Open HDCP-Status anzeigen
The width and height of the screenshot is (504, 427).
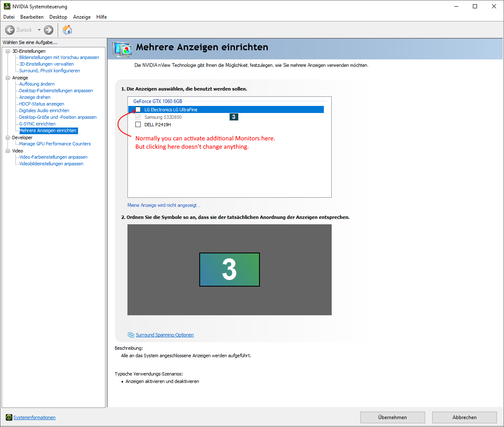click(x=42, y=104)
